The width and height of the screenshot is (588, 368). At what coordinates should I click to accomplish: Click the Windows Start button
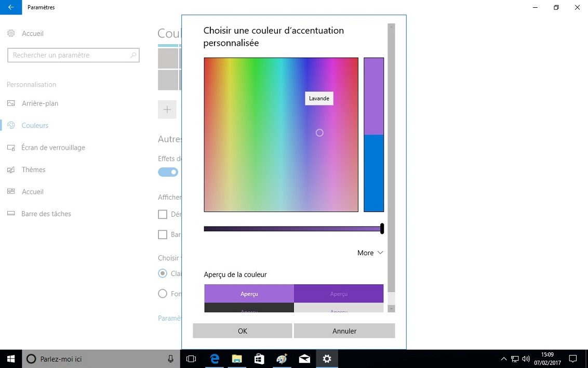[x=11, y=359]
